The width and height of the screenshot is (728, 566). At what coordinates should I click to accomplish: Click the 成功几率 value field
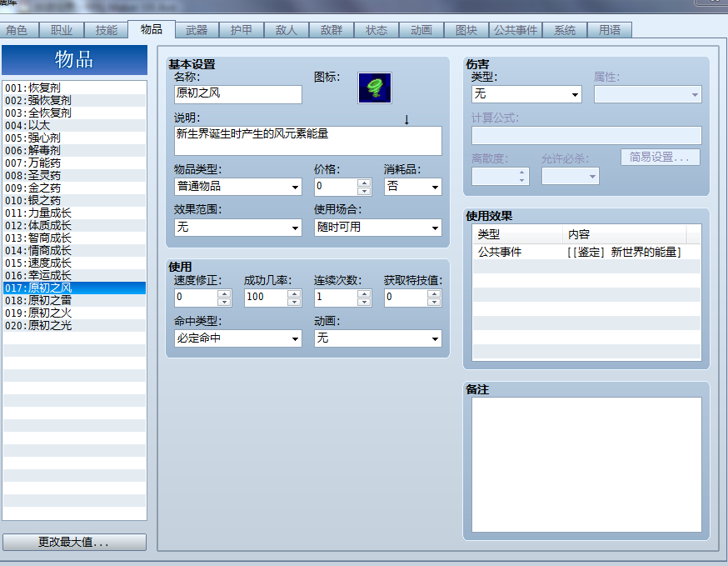266,298
